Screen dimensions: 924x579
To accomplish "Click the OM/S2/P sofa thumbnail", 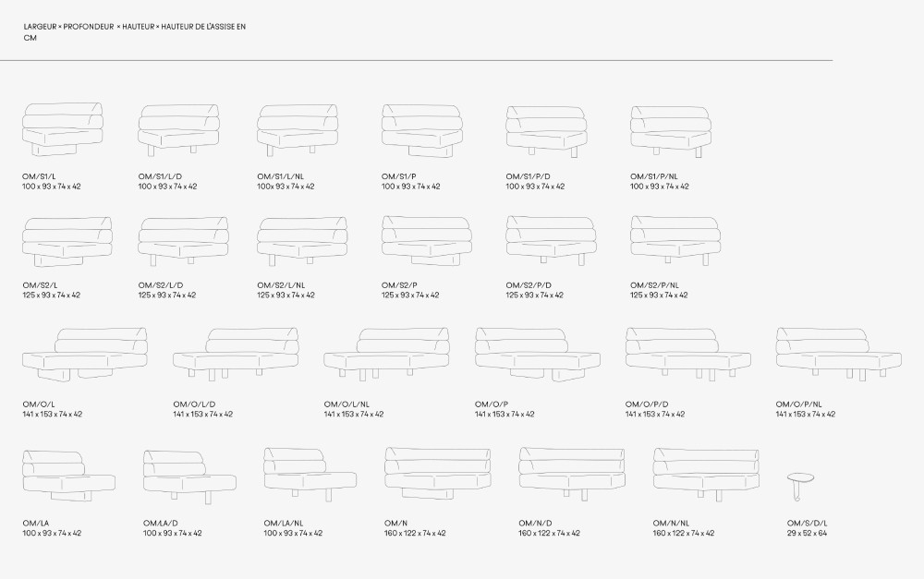I will [426, 241].
